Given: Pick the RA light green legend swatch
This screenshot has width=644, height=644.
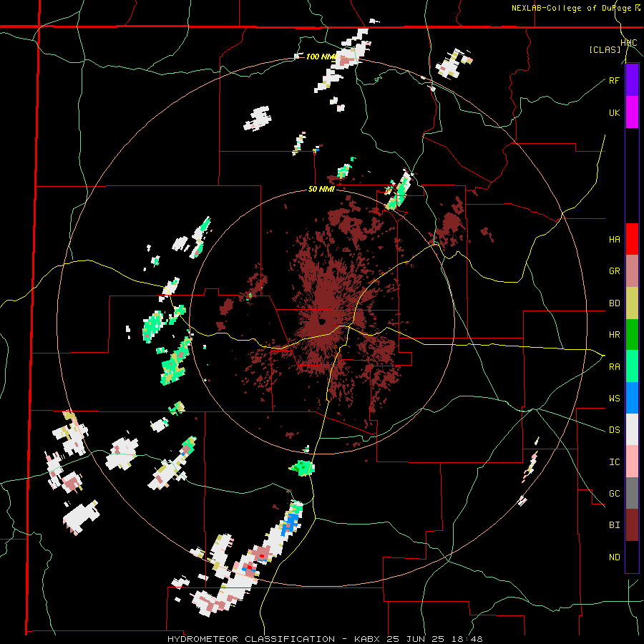Looking at the screenshot, I should (632, 366).
